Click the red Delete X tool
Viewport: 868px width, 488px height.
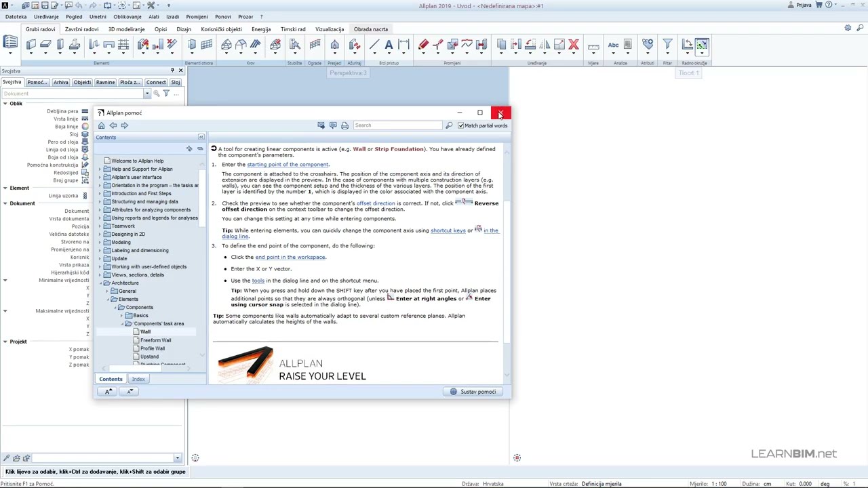tap(574, 45)
